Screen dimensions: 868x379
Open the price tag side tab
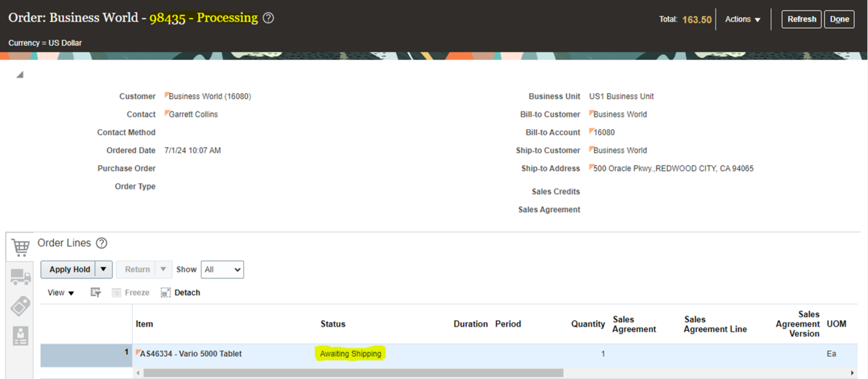point(20,306)
